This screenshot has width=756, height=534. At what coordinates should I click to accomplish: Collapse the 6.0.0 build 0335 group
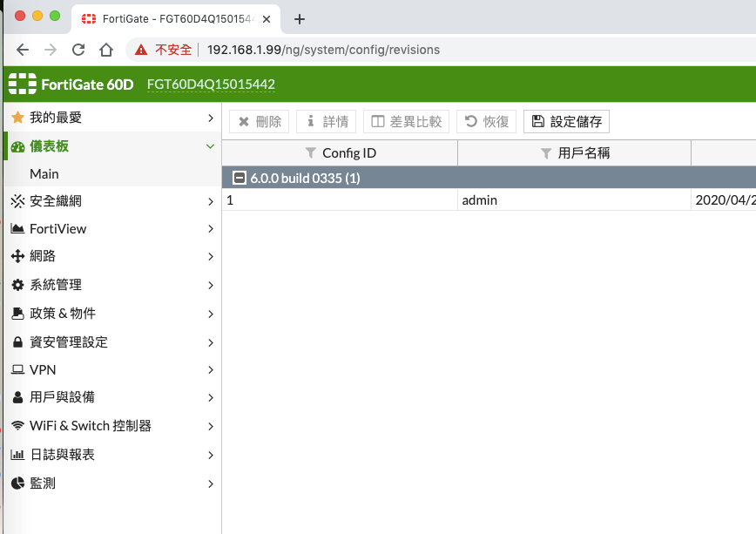[x=240, y=178]
